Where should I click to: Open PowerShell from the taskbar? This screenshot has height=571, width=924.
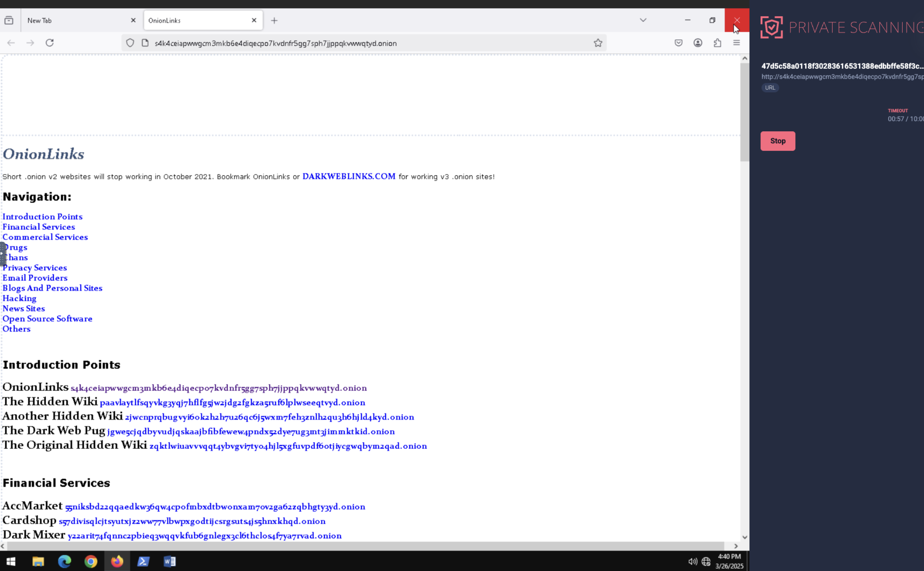(143, 561)
